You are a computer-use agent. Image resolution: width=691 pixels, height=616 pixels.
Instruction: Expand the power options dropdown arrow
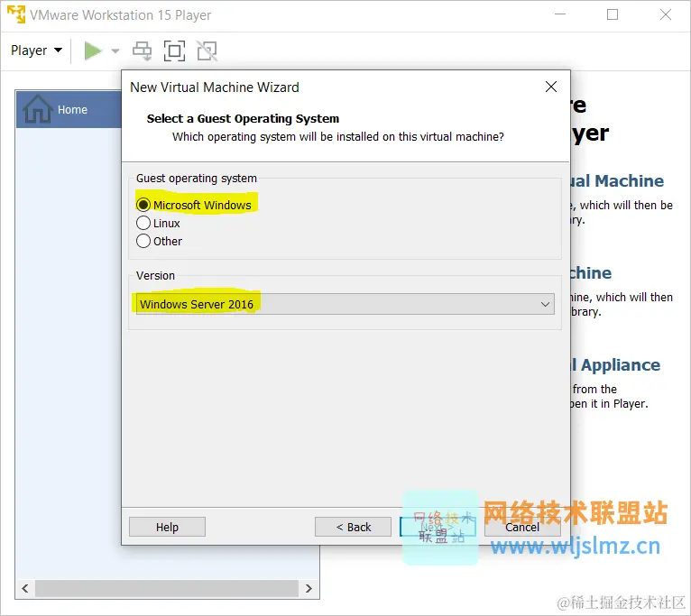pos(115,51)
